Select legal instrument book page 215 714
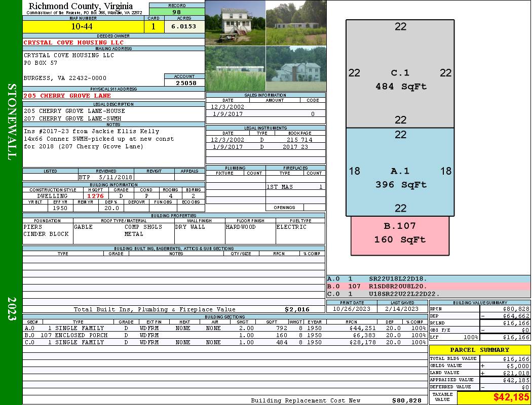Image resolution: width=532 pixels, height=405 pixels. point(299,140)
